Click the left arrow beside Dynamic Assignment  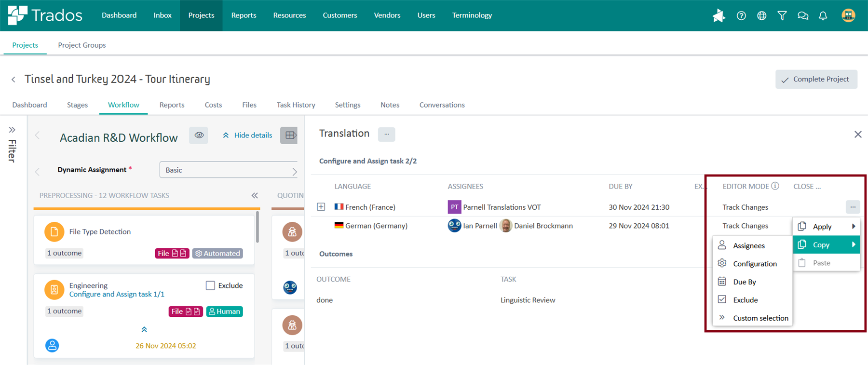coord(38,171)
